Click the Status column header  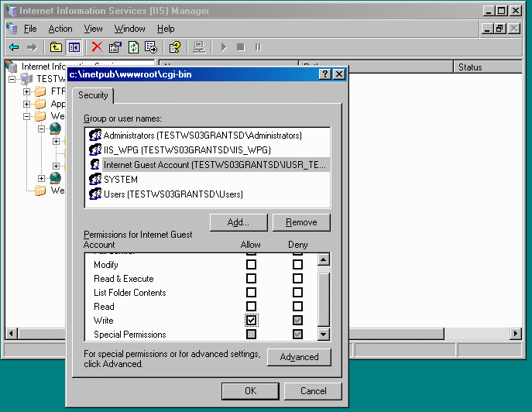488,67
